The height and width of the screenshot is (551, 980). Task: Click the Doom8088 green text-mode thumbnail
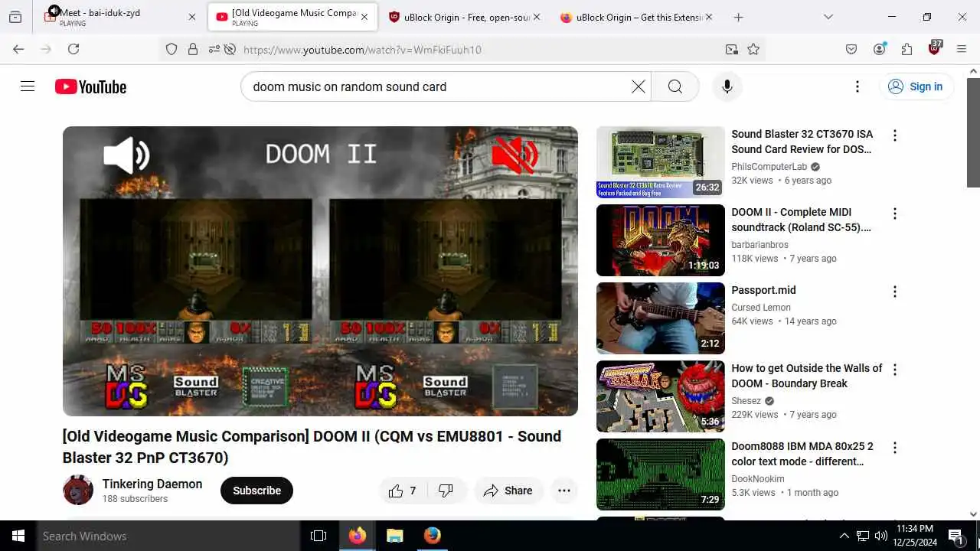pos(660,474)
